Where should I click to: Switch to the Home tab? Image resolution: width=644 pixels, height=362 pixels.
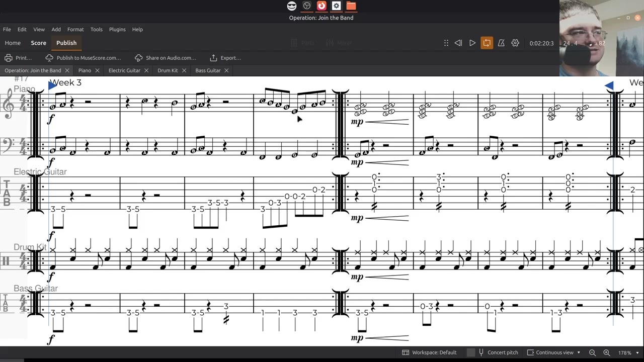click(13, 43)
